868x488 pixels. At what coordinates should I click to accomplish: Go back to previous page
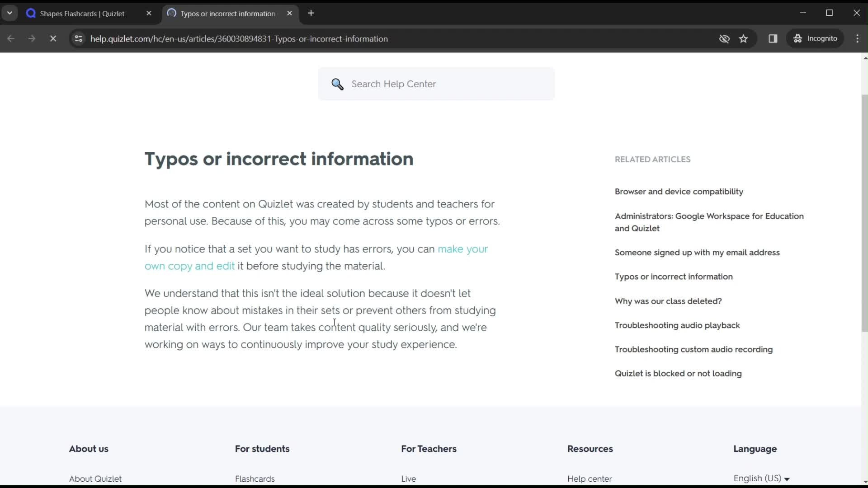[x=11, y=39]
